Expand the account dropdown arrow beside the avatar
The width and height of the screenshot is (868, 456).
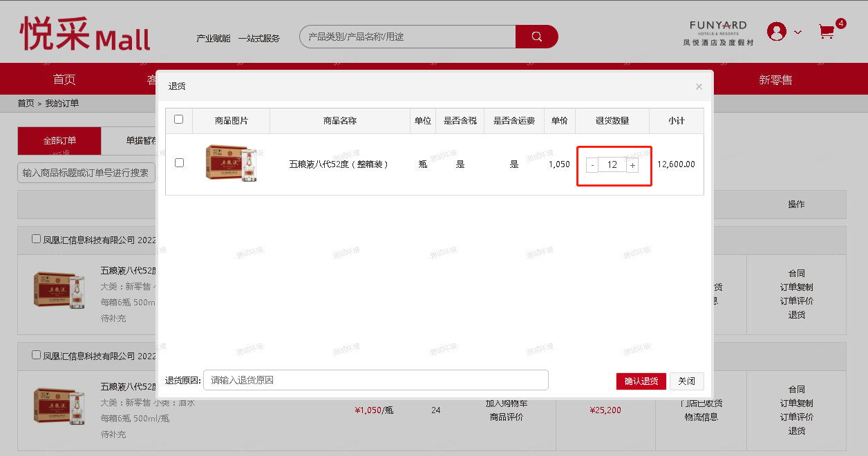click(x=798, y=32)
